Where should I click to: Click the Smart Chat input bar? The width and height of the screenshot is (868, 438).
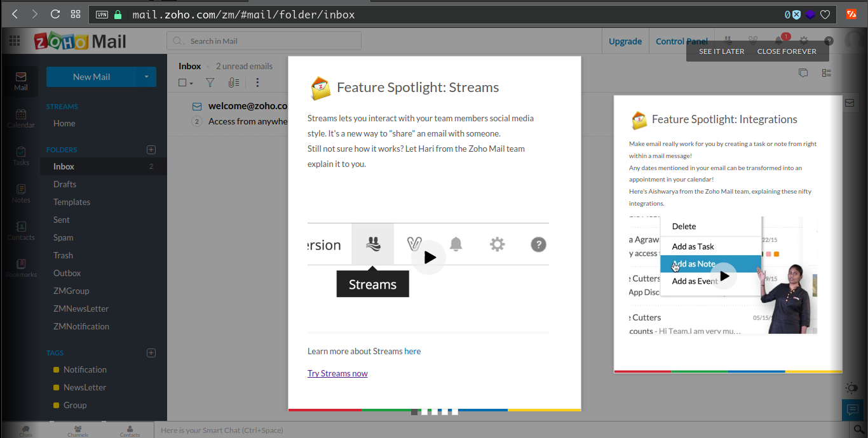[501, 430]
